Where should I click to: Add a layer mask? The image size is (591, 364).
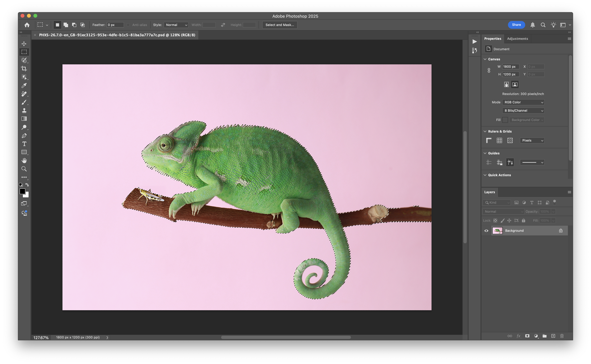pos(527,336)
